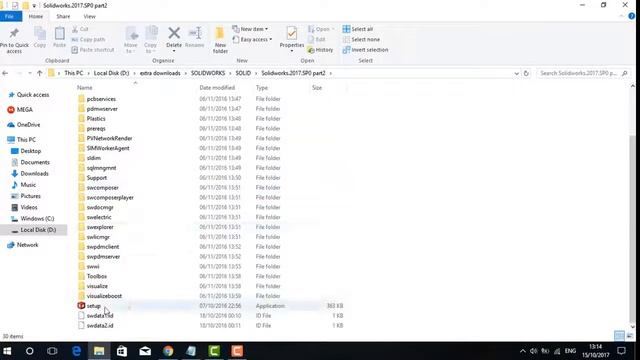Image resolution: width=640 pixels, height=360 pixels.
Task: Switch to details view button
Action: (x=619, y=336)
